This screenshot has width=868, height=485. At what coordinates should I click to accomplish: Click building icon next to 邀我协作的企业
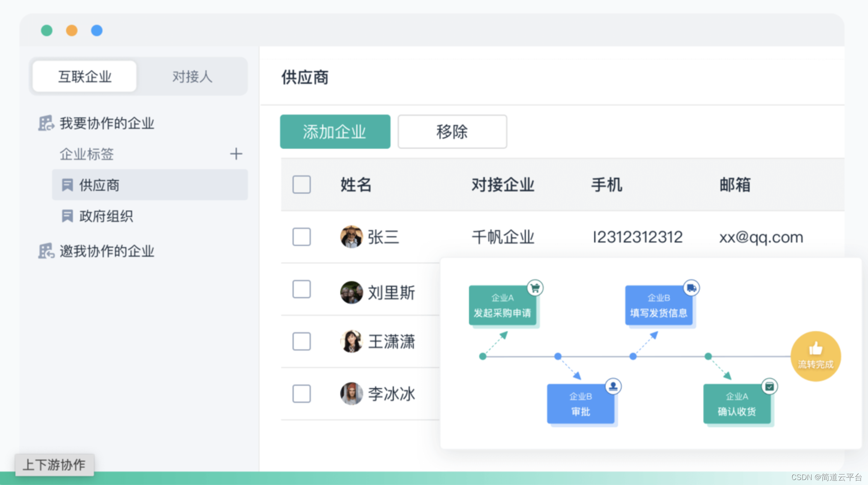tap(46, 251)
